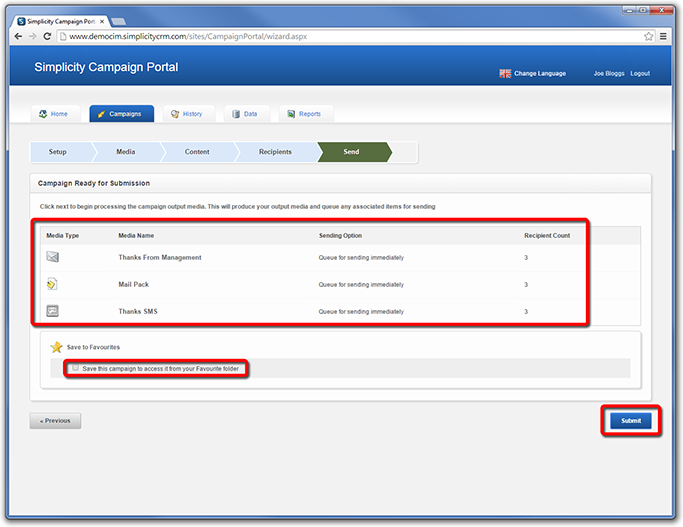Open the Data tab

244,114
